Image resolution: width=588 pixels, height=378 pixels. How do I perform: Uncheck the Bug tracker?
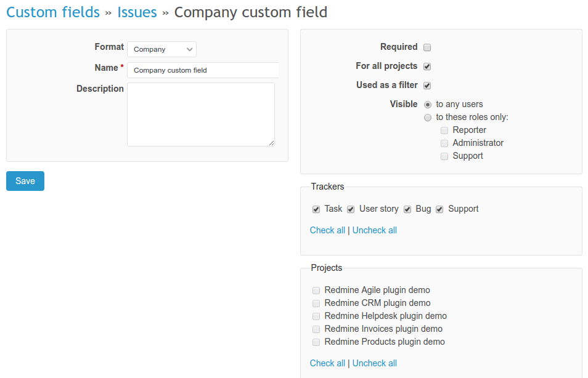pos(407,209)
